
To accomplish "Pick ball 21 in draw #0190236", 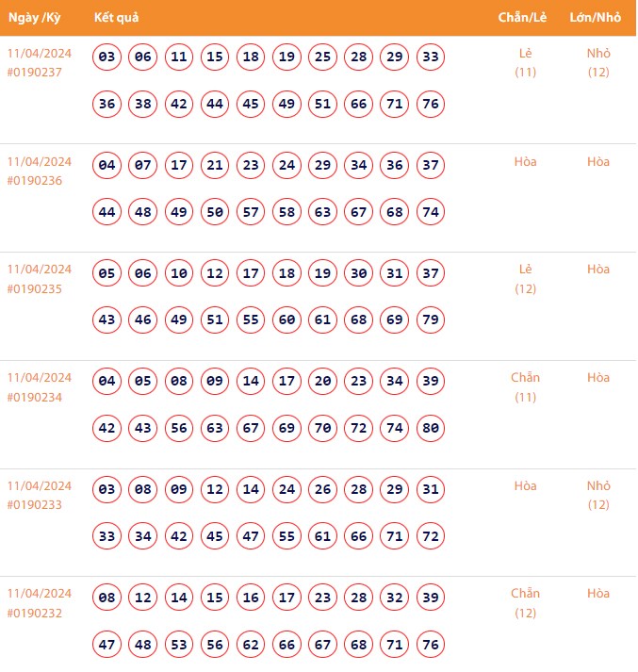I will (215, 166).
